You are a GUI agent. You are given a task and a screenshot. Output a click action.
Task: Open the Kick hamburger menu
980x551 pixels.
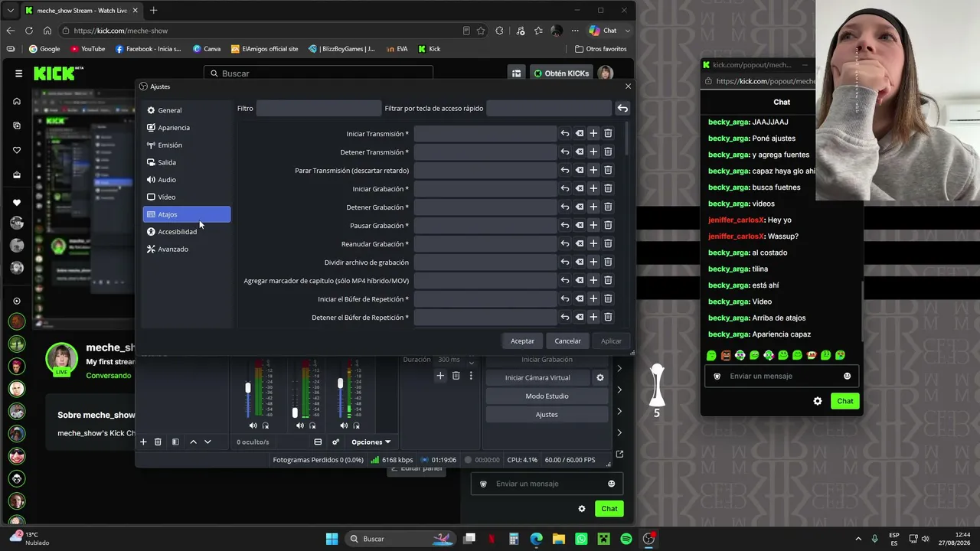click(18, 73)
